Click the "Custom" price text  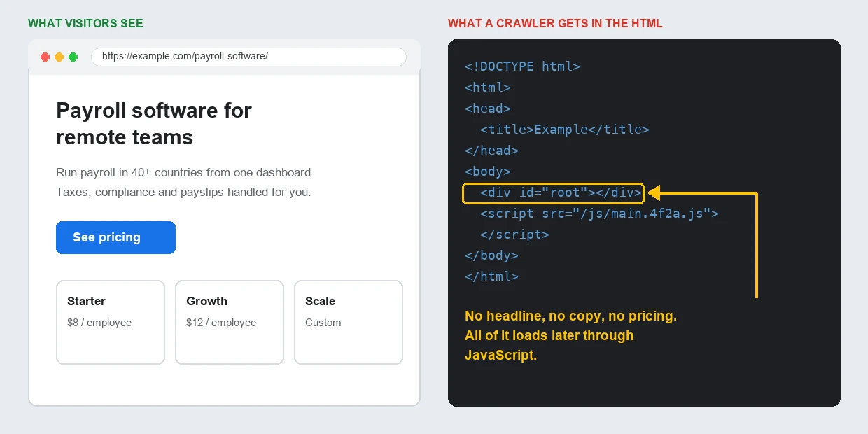[x=323, y=323]
